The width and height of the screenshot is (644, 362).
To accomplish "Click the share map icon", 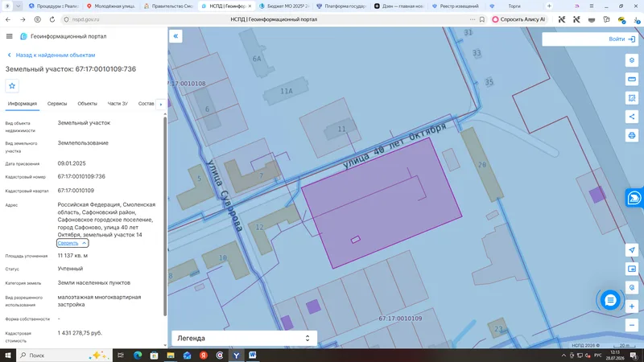I will [632, 117].
